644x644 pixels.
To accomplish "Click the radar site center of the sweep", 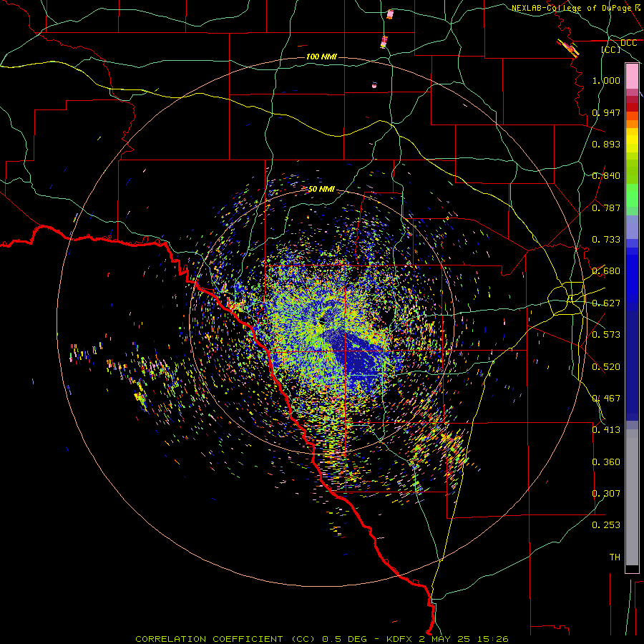I will pos(321,321).
